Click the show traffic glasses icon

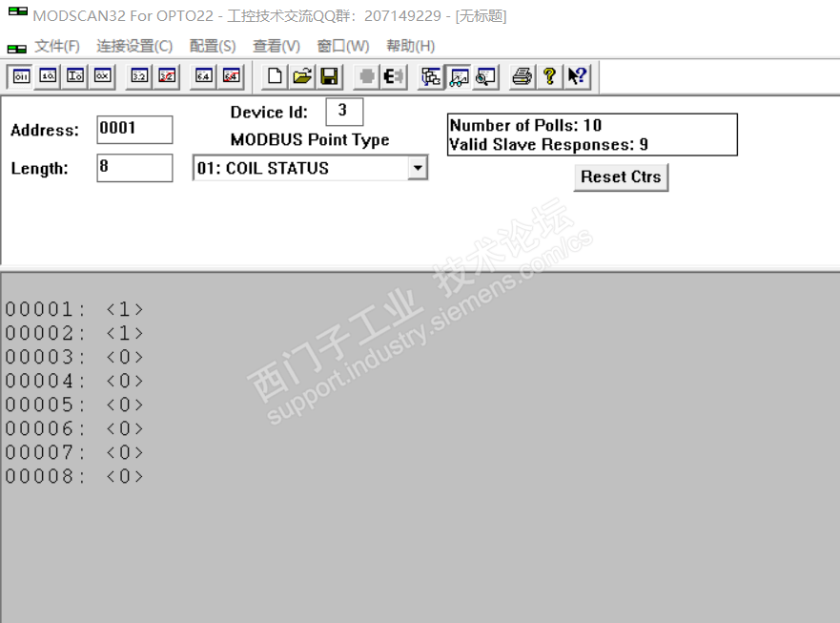point(459,76)
